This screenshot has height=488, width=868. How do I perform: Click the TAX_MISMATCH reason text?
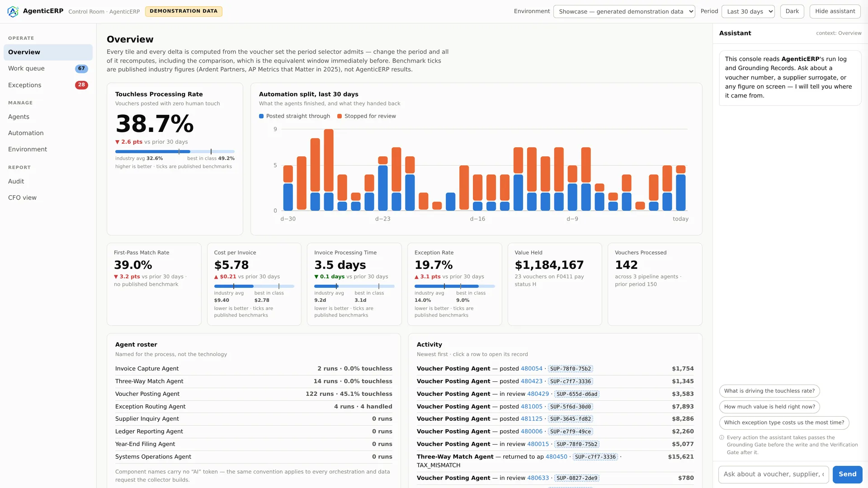(x=439, y=465)
